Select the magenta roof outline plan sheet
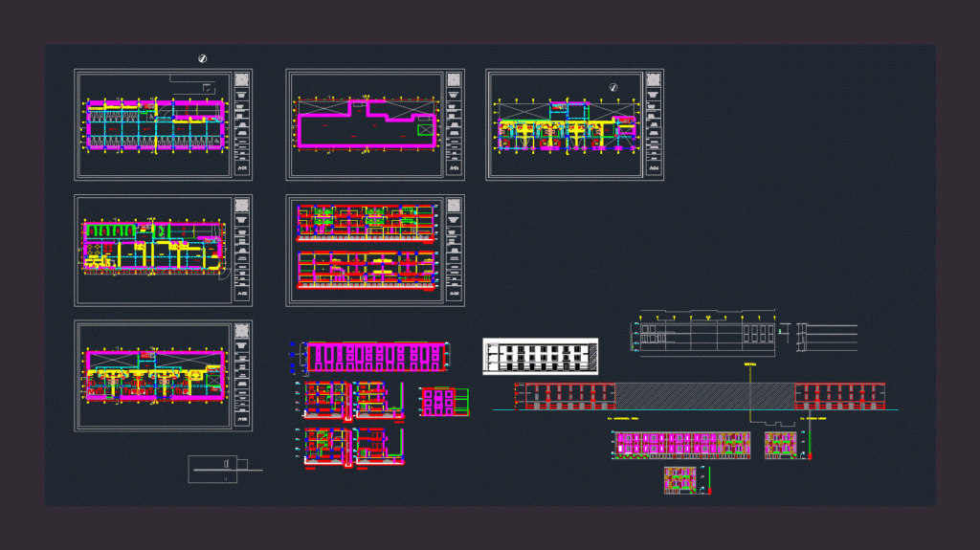 point(375,124)
